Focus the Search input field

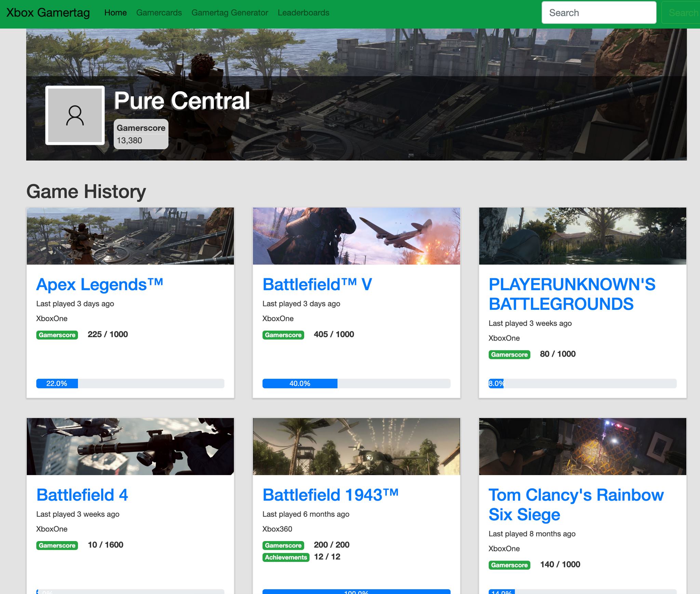tap(599, 13)
